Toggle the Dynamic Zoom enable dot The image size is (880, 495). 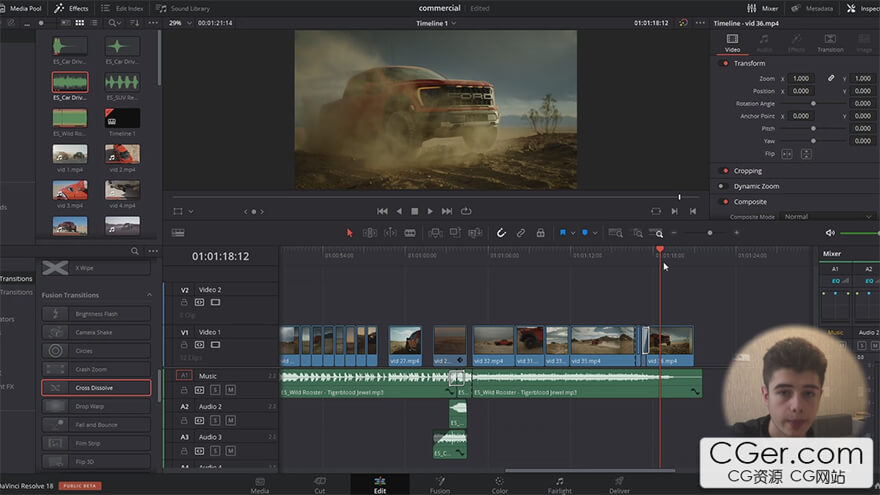point(722,186)
